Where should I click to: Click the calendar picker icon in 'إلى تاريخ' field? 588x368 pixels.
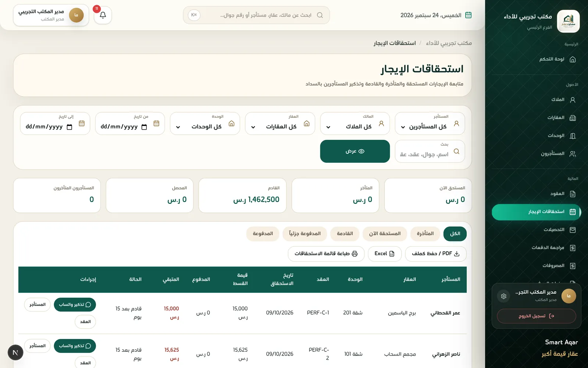pos(69,127)
